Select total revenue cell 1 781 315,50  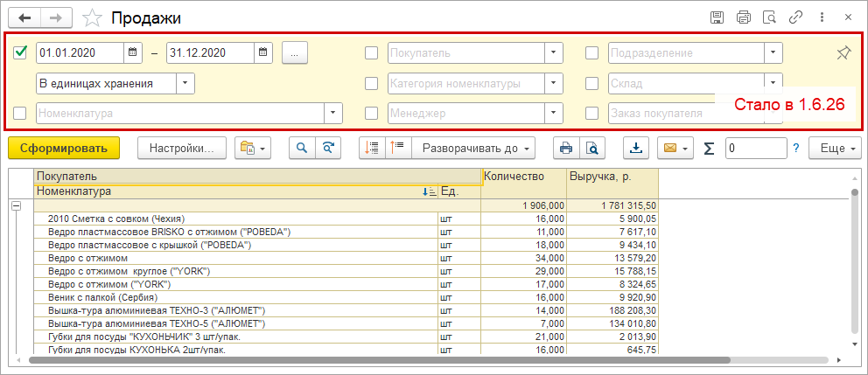click(612, 205)
